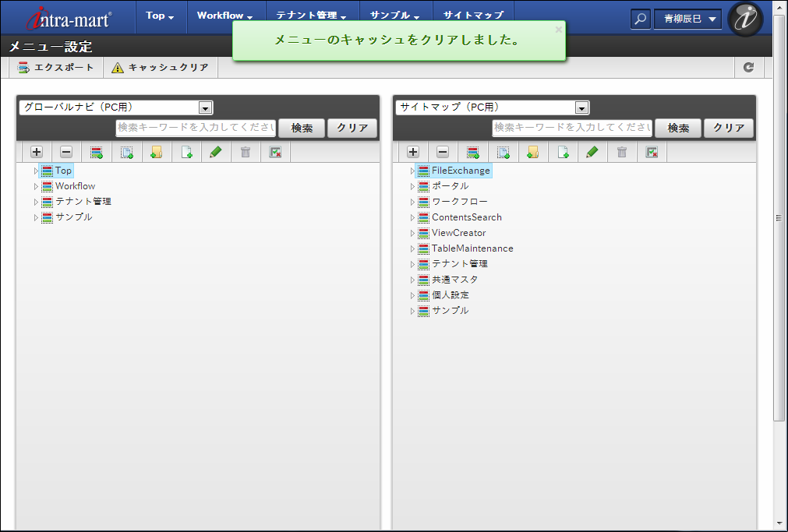Image resolution: width=788 pixels, height=532 pixels.
Task: Click クリア button in サイトマップ panel
Action: point(729,128)
